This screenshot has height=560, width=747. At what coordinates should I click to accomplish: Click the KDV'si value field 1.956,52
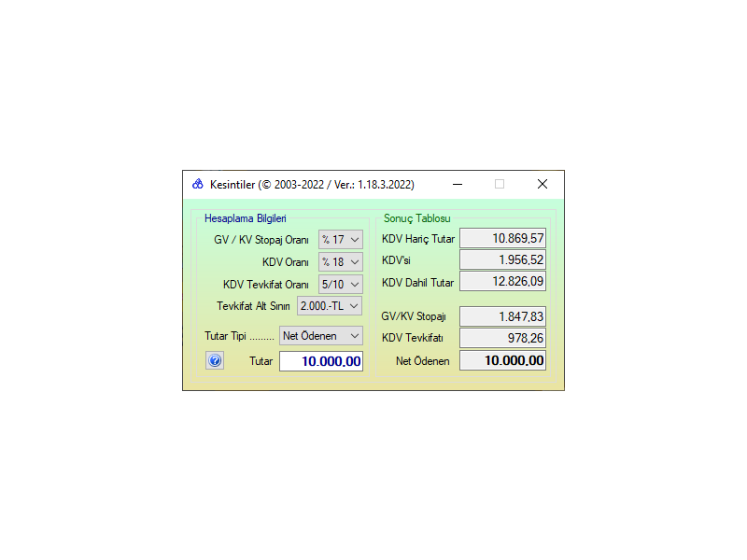click(502, 259)
